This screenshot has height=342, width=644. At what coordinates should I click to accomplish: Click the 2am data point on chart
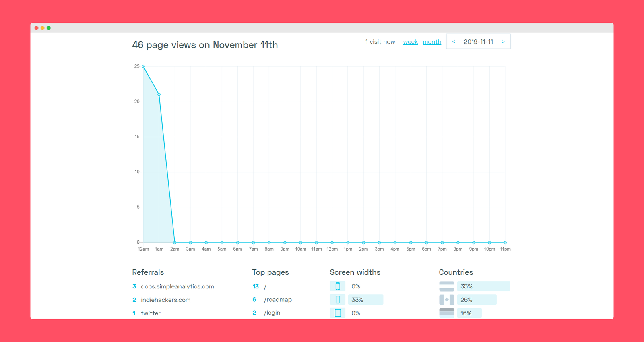point(175,243)
